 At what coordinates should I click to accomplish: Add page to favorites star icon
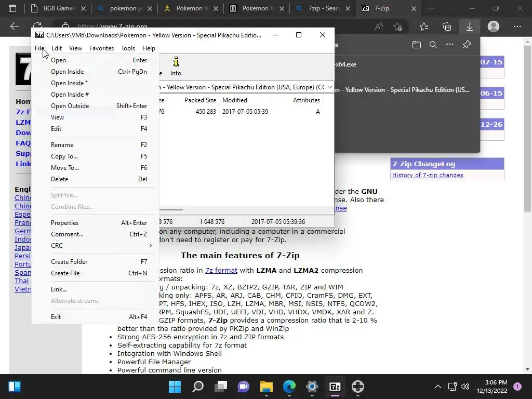(x=397, y=26)
